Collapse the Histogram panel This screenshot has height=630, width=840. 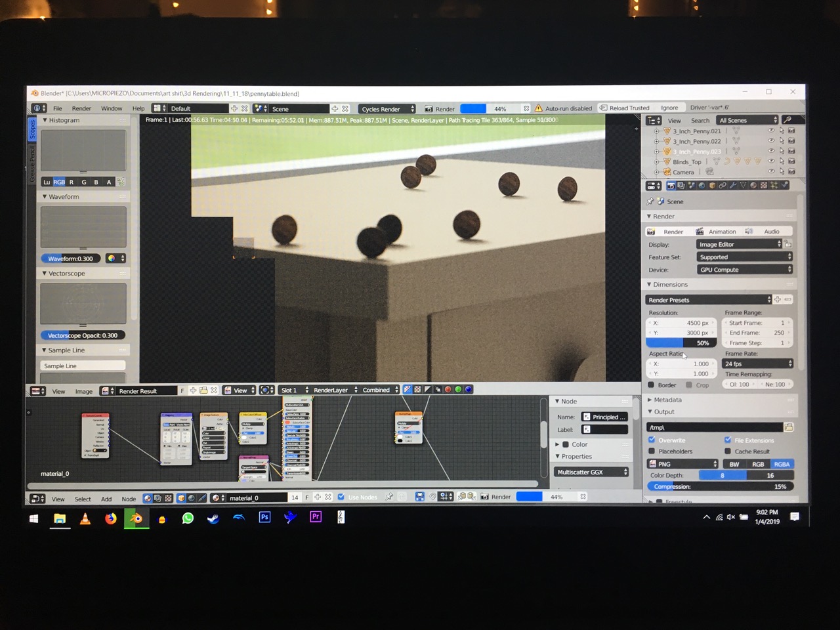tap(61, 120)
